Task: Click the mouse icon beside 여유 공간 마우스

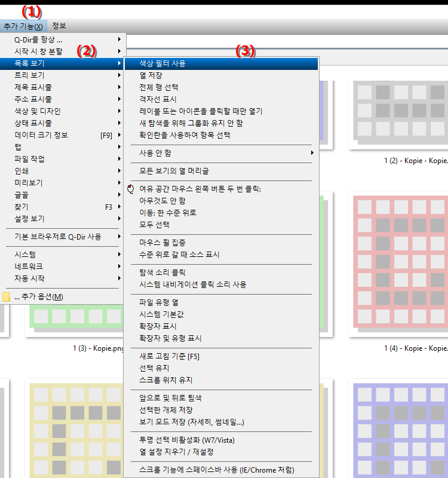Action: tap(131, 189)
